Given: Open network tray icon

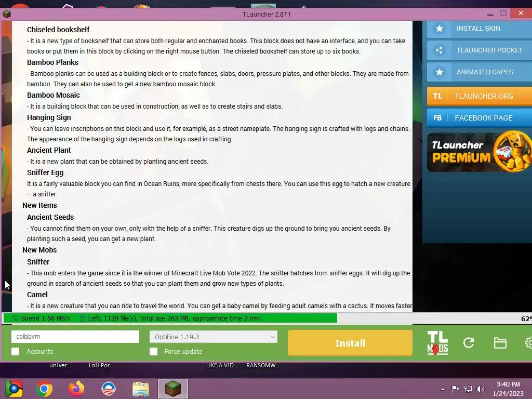Looking at the screenshot, I should point(468,389).
